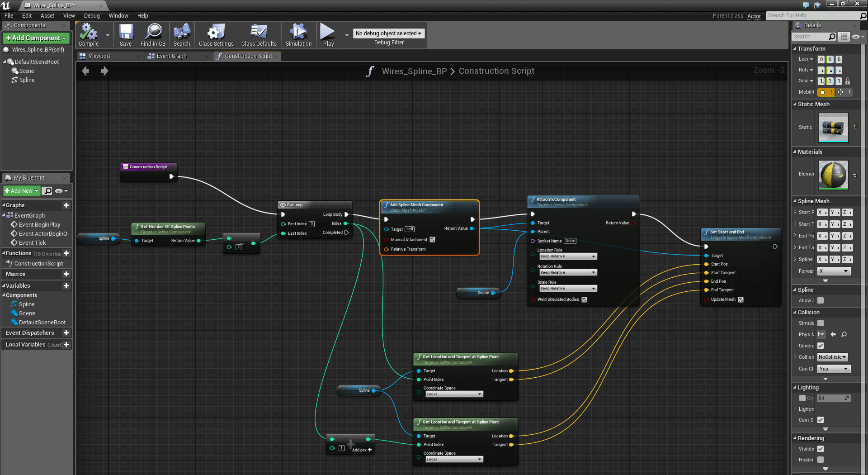868x475 pixels.
Task: Start Simulation from the toolbar
Action: pyautogui.click(x=298, y=35)
